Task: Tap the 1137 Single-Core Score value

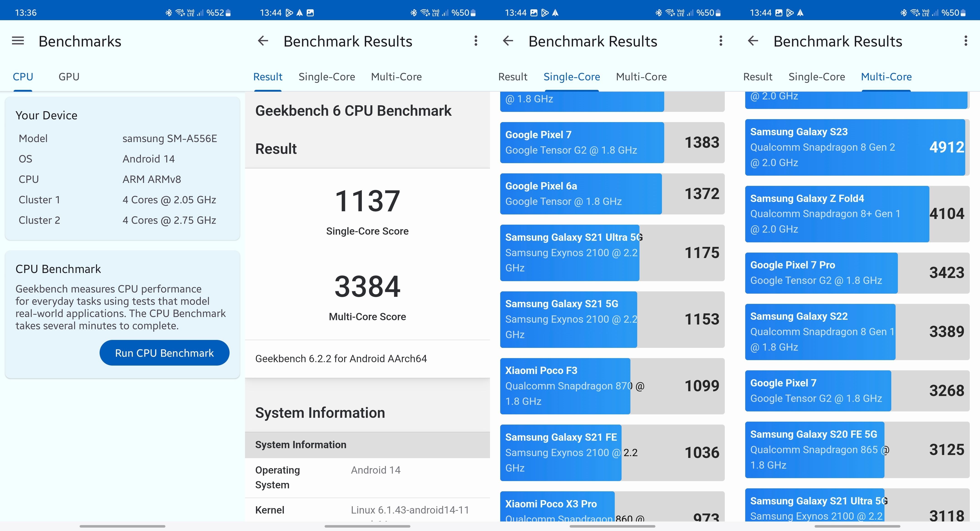Action: click(x=367, y=201)
